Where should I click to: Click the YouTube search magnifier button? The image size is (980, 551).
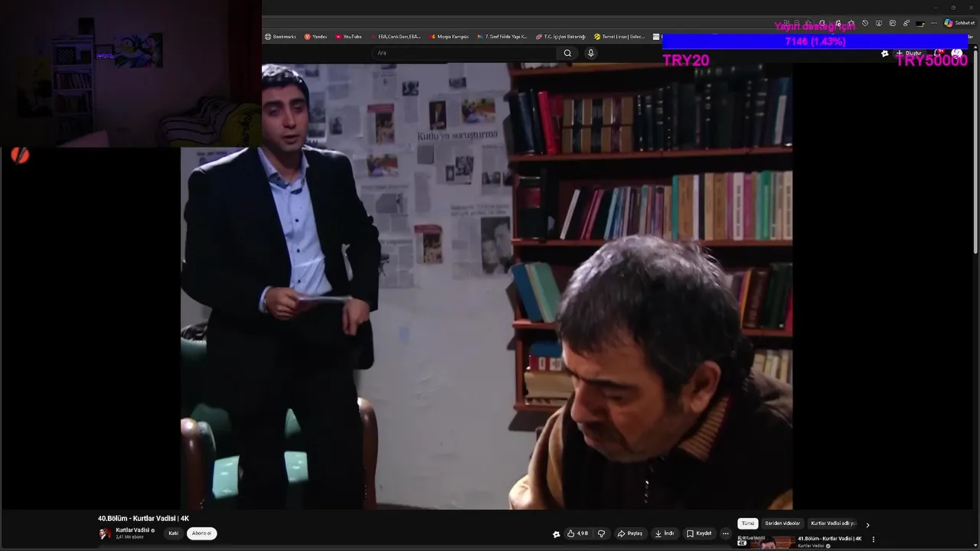pos(567,53)
